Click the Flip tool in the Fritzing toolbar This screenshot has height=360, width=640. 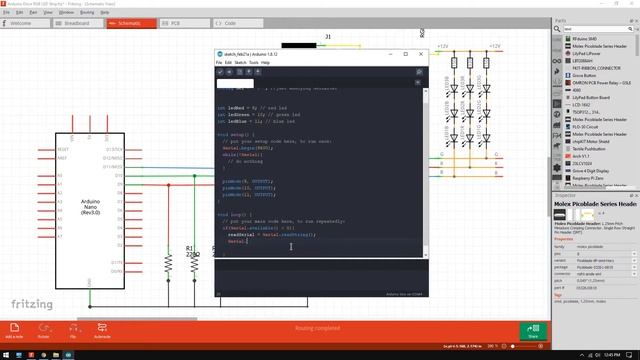point(73,331)
